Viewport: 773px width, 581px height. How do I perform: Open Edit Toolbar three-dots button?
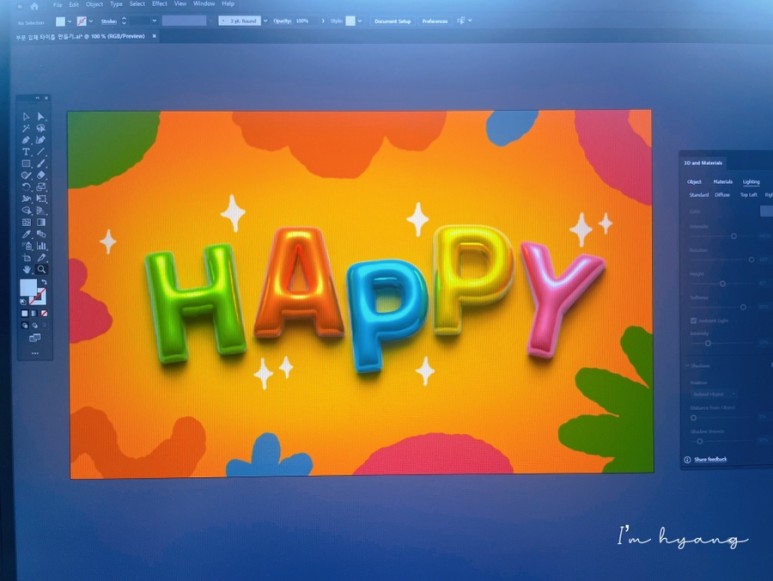(35, 353)
